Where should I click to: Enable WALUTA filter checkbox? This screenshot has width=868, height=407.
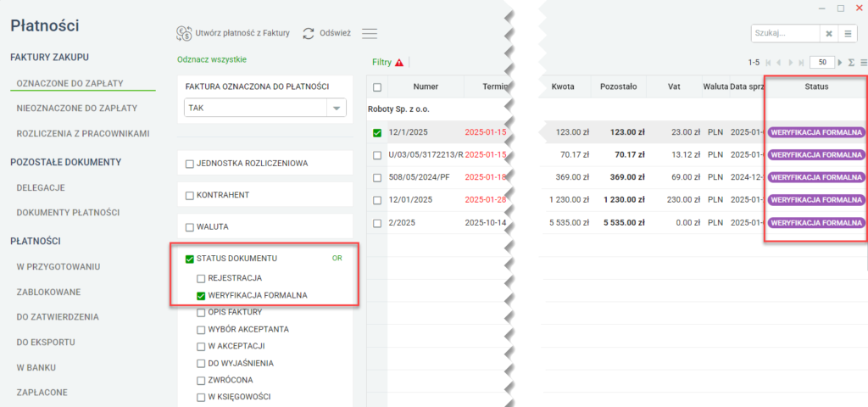click(189, 227)
